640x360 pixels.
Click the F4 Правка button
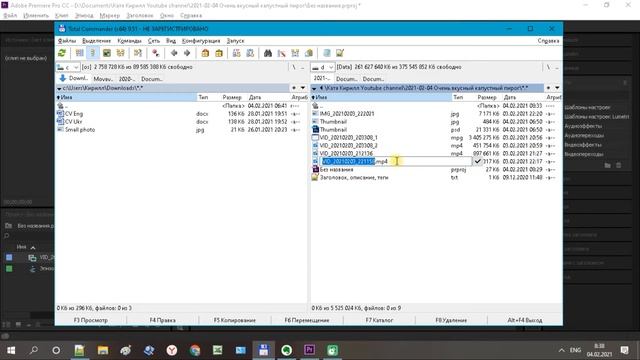click(x=162, y=320)
